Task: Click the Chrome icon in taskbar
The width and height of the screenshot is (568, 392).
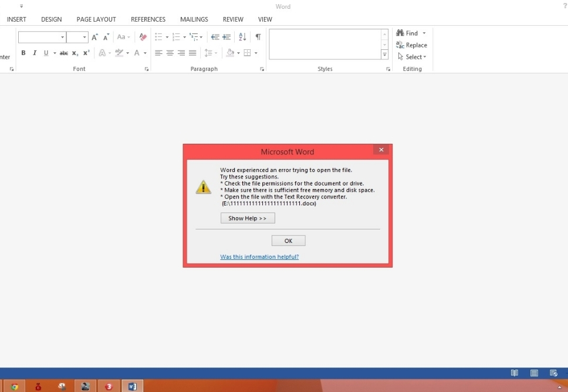Action: pos(15,386)
